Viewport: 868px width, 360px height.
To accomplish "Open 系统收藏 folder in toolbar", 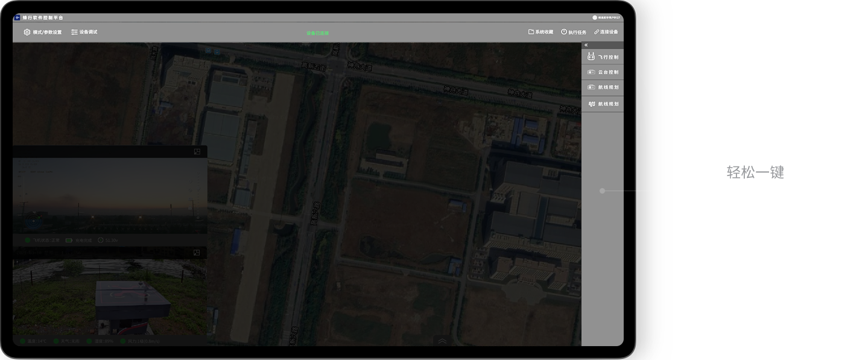I will (x=540, y=32).
